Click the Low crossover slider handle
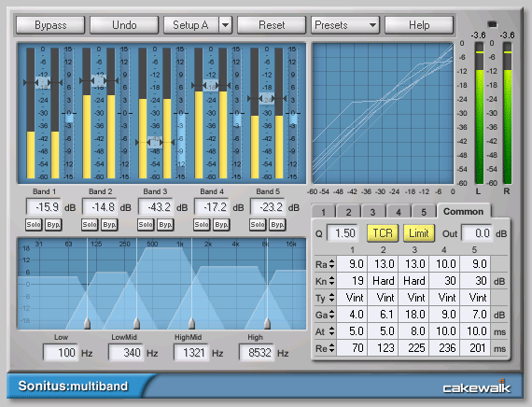Viewport: 532px width, 407px height. [x=87, y=324]
